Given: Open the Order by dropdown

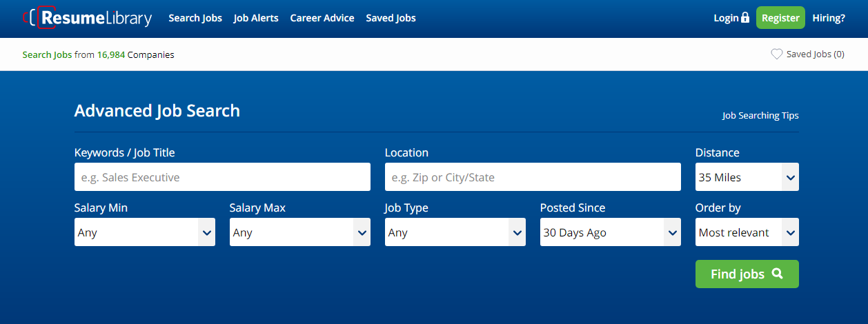Looking at the screenshot, I should click(747, 232).
